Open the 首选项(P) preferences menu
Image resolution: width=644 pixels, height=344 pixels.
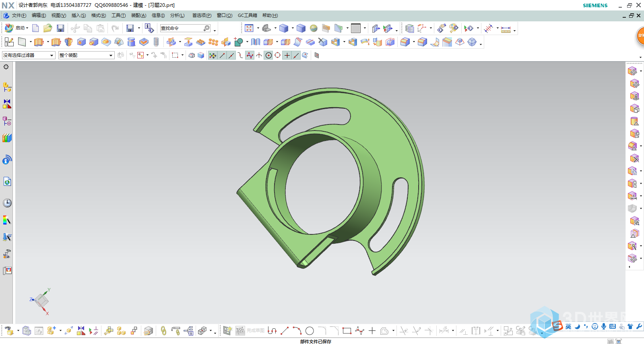click(202, 15)
